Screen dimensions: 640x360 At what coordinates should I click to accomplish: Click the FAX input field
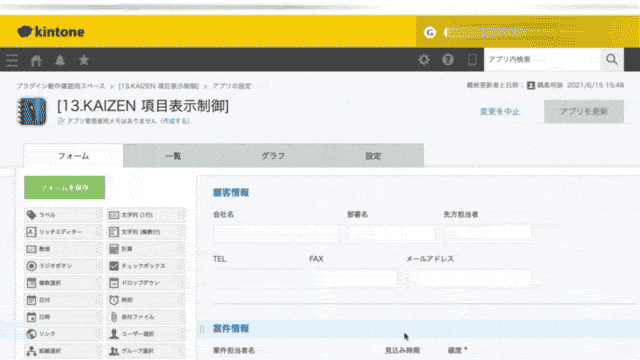tap(353, 278)
